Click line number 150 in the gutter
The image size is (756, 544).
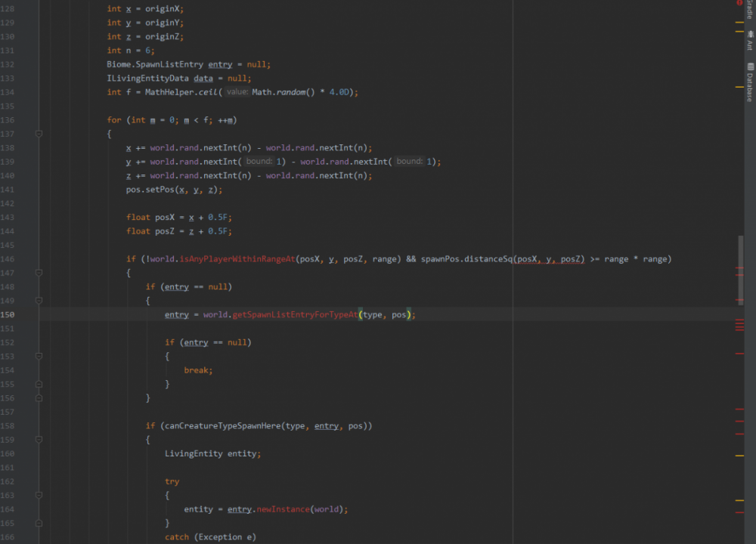pyautogui.click(x=8, y=314)
